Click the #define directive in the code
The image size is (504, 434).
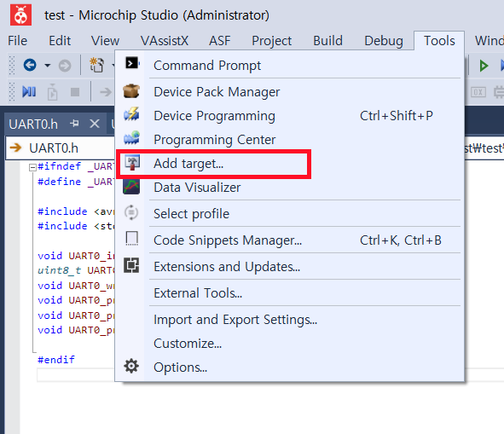pyautogui.click(x=59, y=182)
